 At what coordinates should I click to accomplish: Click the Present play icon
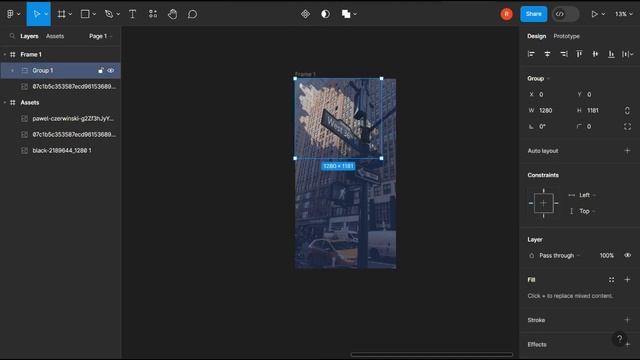point(594,14)
